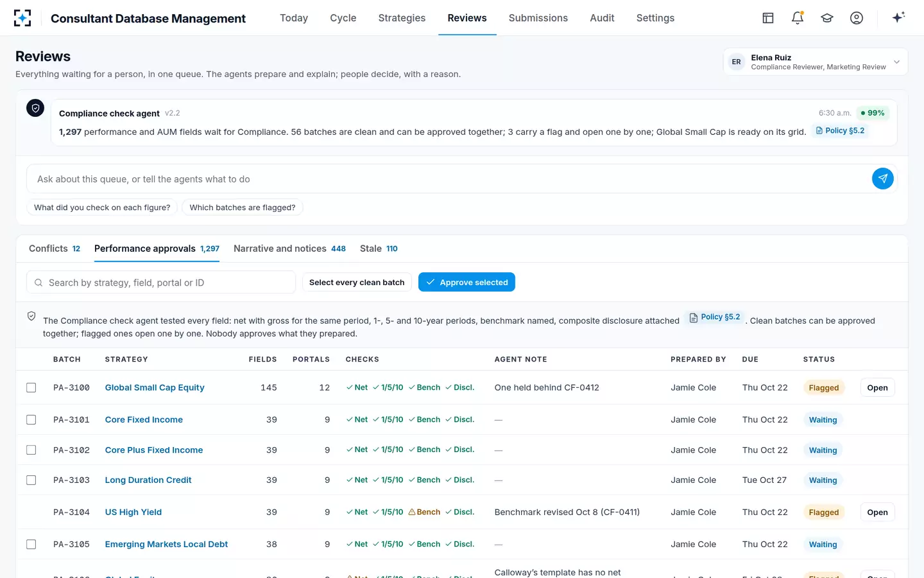
Task: Click 'What did you check on each figure?'
Action: (x=102, y=207)
